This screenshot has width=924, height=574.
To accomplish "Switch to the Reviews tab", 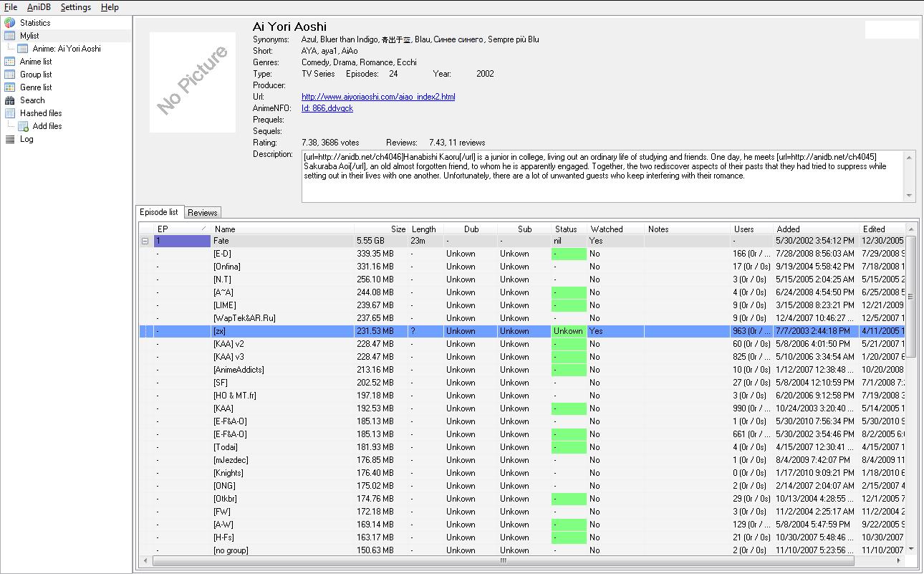I will [202, 213].
